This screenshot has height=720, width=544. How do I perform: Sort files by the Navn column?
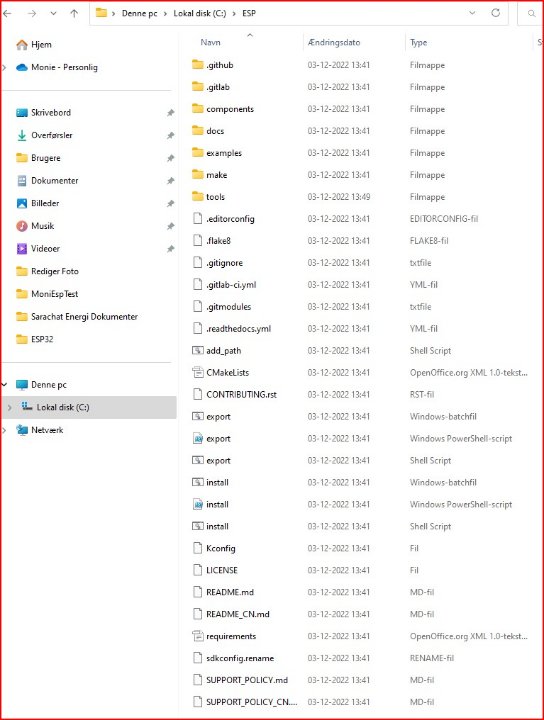210,42
